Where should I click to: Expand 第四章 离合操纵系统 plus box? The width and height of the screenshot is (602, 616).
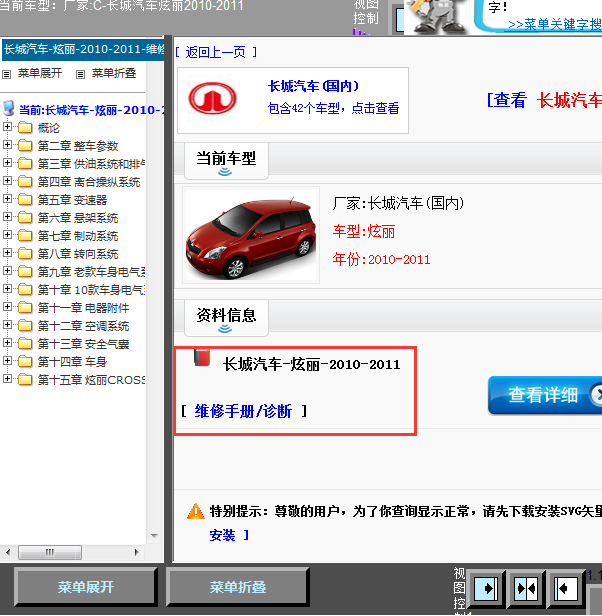click(7, 181)
